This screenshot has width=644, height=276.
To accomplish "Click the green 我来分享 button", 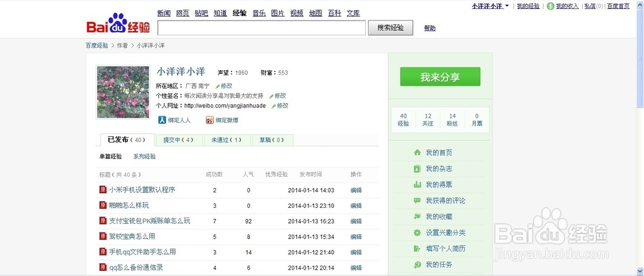I will coord(440,77).
